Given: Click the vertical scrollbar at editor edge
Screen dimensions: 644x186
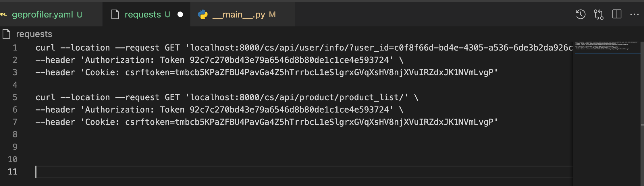Looking at the screenshot, I should point(642,114).
